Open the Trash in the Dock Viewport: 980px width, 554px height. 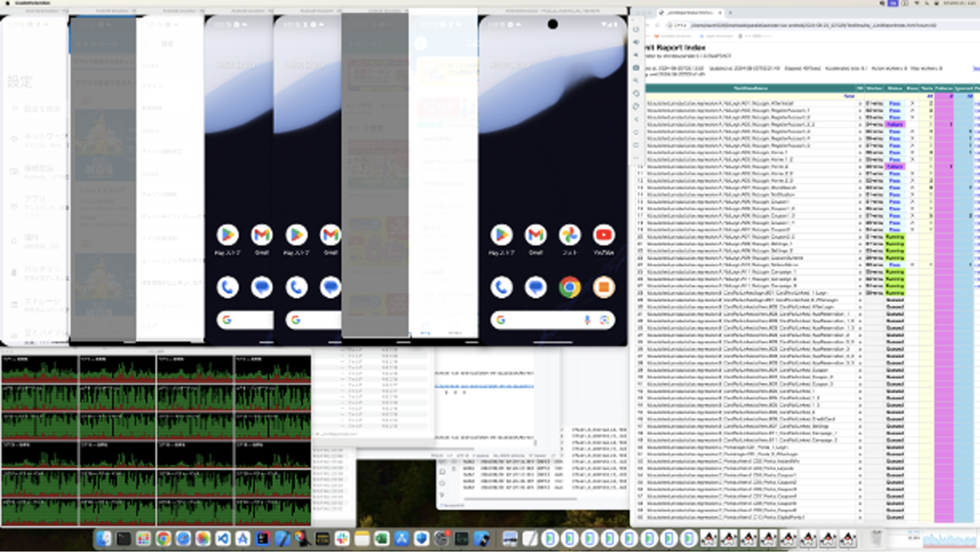click(x=877, y=538)
